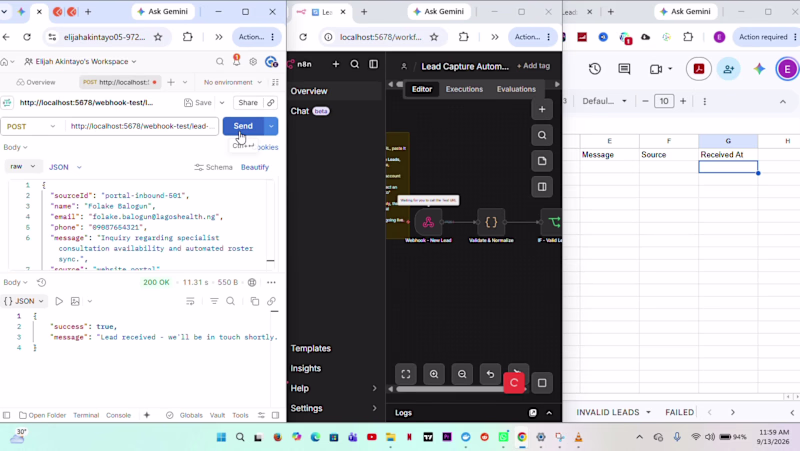Increase font size with plus in Sheets
Screen dimensions: 800x451
point(683,101)
